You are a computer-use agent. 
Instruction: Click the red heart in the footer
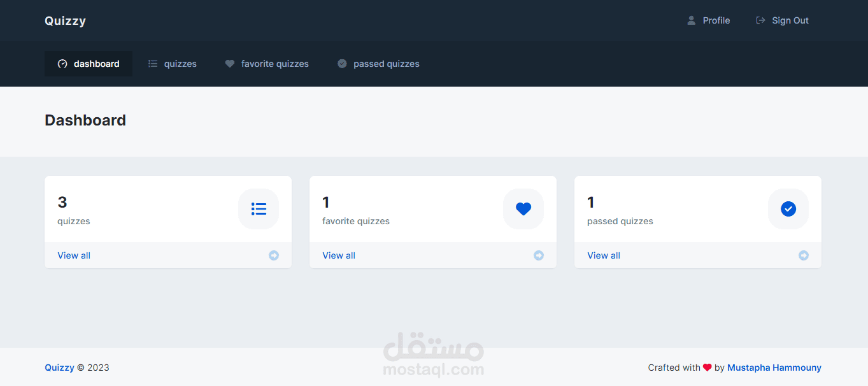[x=708, y=368]
